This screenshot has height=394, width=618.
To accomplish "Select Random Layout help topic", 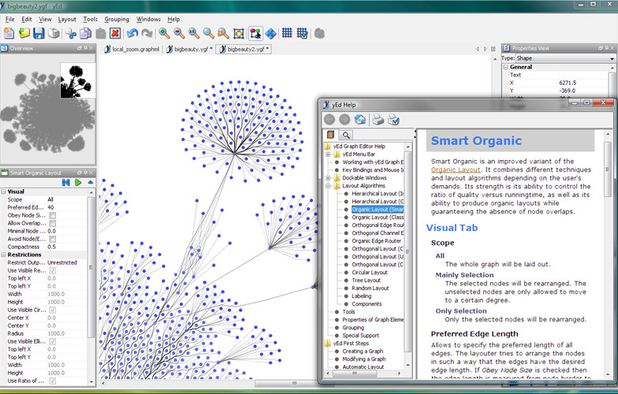I will point(370,288).
